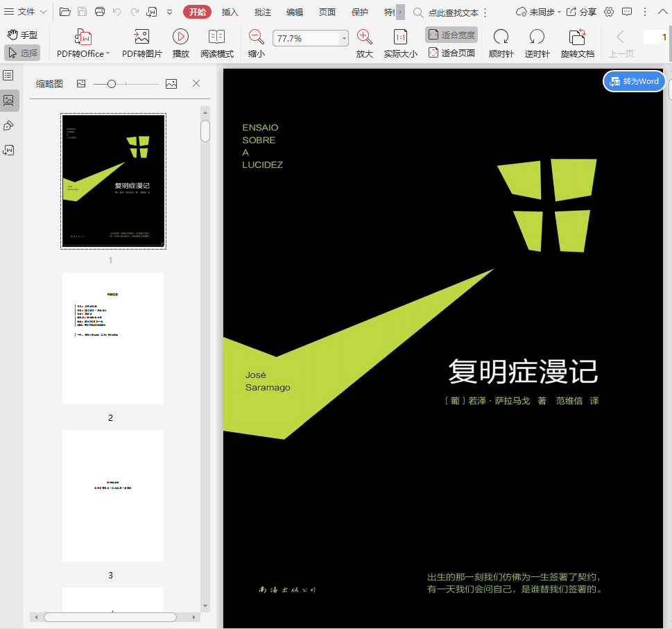Expand the 77.7% zoom level dropdown
This screenshot has width=672, height=629.
click(344, 39)
